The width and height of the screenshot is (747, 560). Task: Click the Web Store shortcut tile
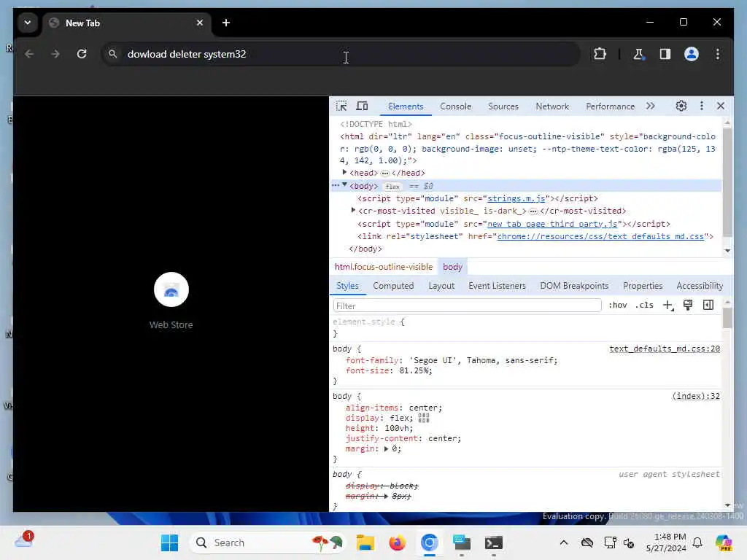tap(171, 301)
